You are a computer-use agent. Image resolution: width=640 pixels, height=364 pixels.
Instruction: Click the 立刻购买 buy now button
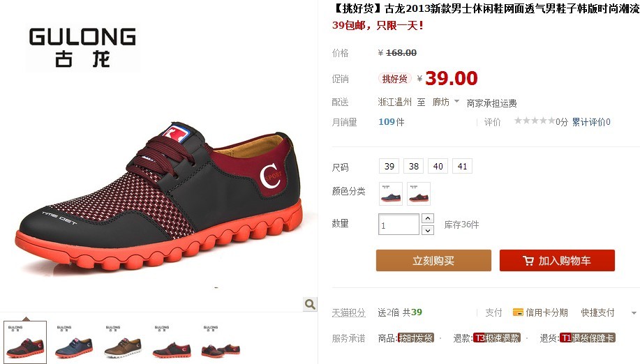[433, 261]
